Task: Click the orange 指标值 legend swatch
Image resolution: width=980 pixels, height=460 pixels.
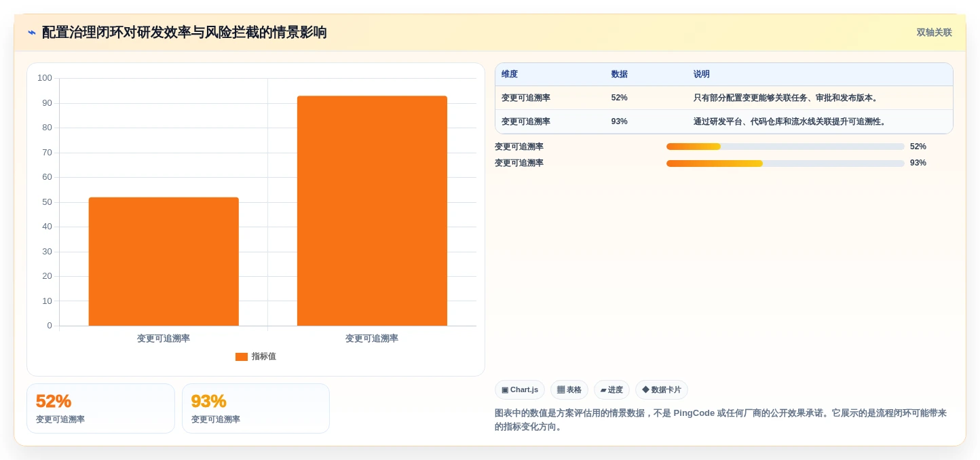Action: (242, 357)
